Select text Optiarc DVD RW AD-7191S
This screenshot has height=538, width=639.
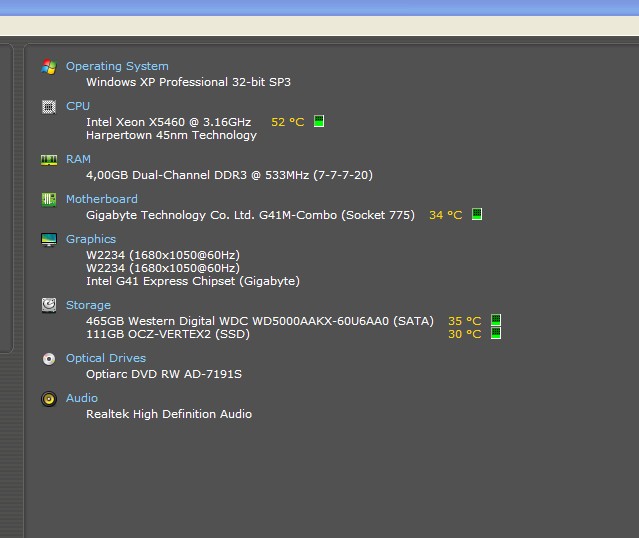164,374
